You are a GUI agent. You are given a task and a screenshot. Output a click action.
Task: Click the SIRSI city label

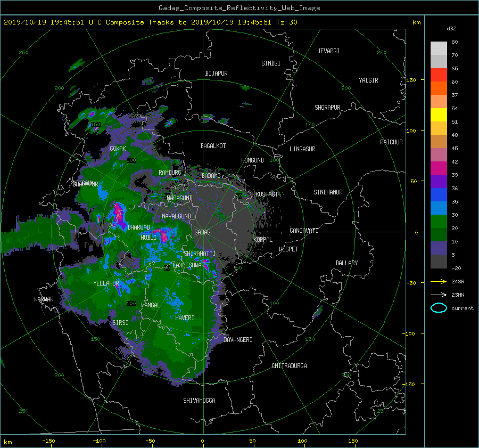[120, 323]
